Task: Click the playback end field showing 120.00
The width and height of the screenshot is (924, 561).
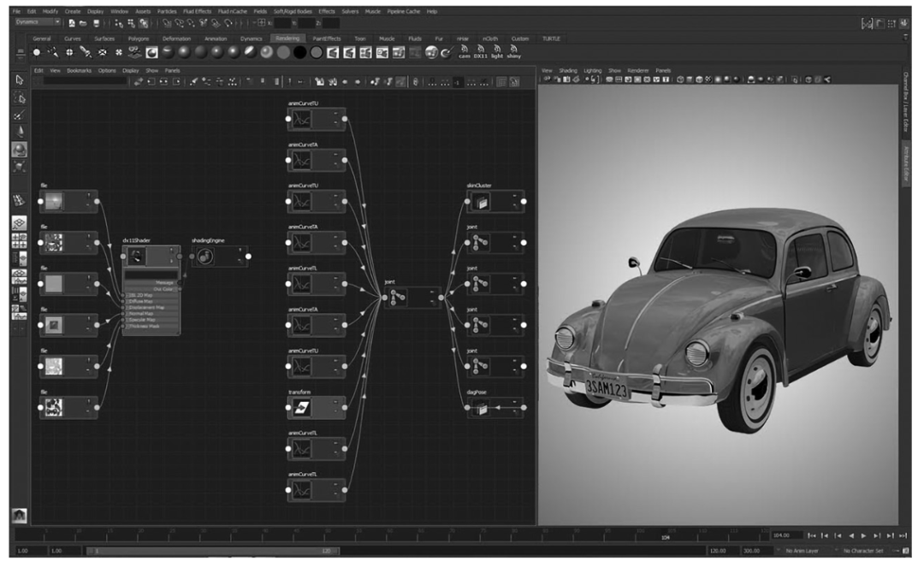Action: [x=722, y=551]
